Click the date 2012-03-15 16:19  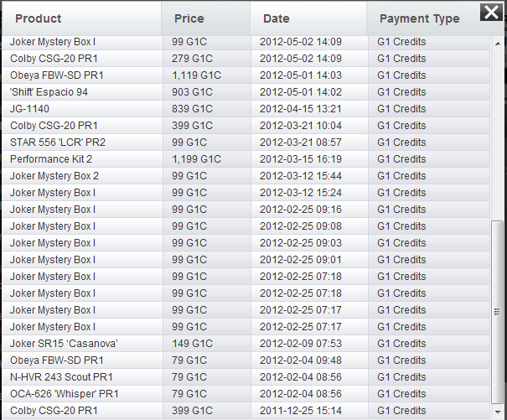[300, 159]
